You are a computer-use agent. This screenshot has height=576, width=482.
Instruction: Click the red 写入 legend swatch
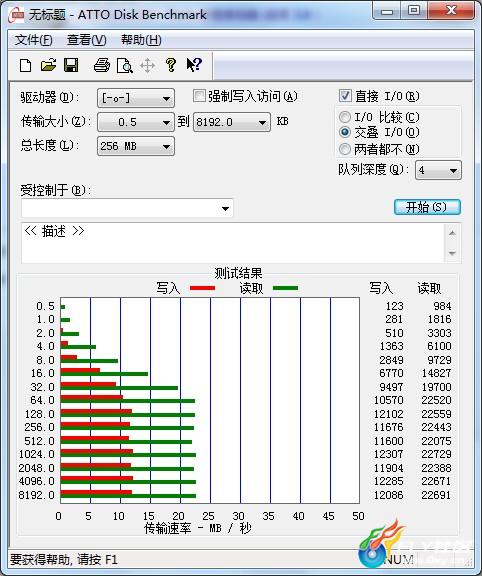pyautogui.click(x=202, y=288)
